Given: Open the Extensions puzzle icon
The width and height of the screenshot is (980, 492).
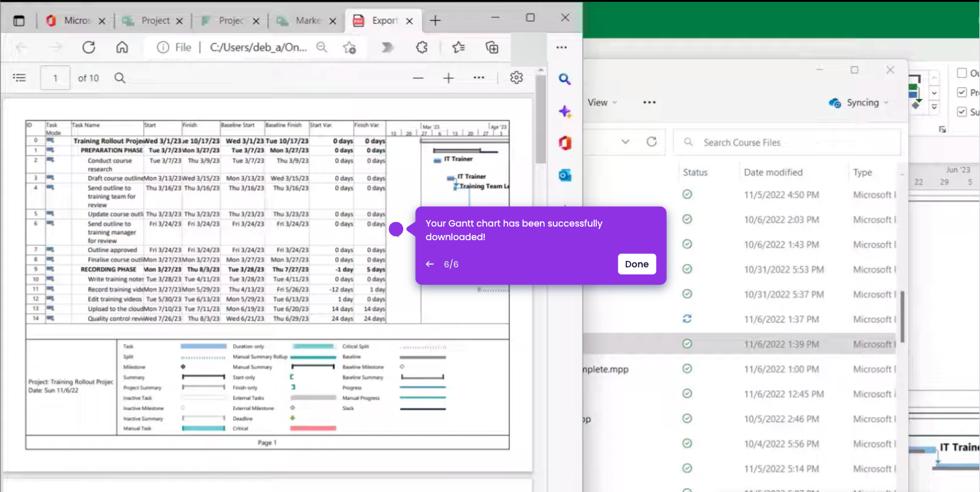Looking at the screenshot, I should tap(421, 47).
